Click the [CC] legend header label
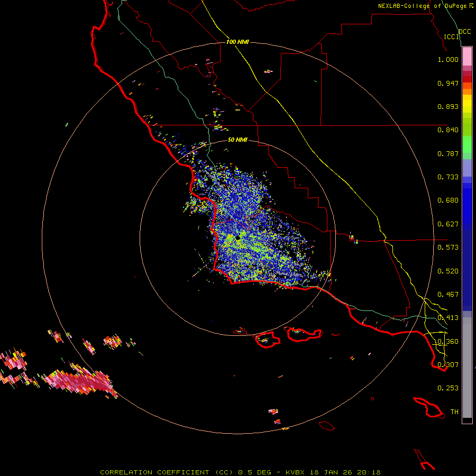 click(x=452, y=36)
